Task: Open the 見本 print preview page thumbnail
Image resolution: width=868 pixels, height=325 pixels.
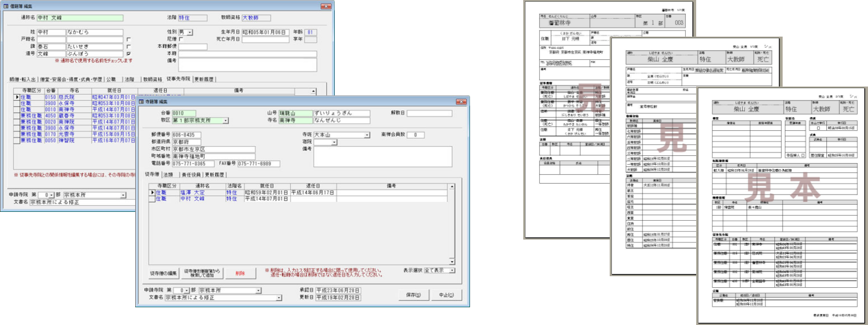Action: (781, 205)
